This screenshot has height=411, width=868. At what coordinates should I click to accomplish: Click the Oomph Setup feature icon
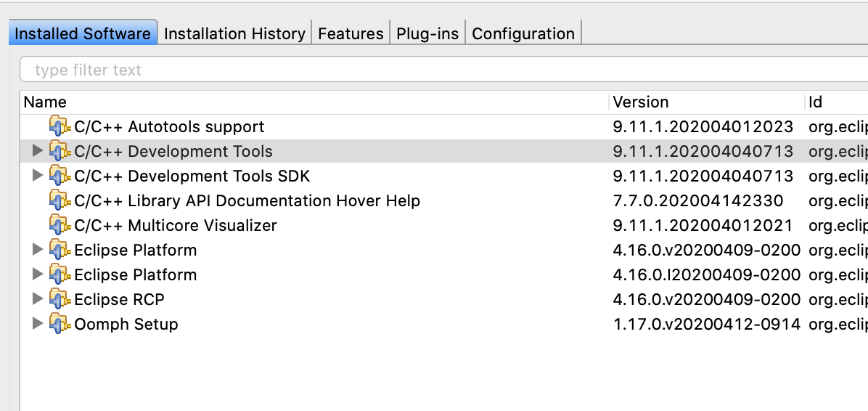(60, 324)
